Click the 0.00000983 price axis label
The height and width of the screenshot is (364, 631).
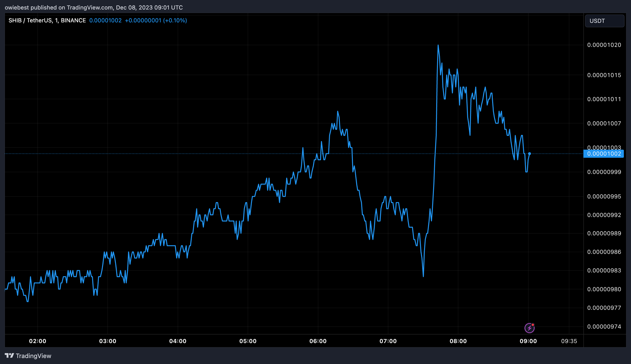(604, 271)
